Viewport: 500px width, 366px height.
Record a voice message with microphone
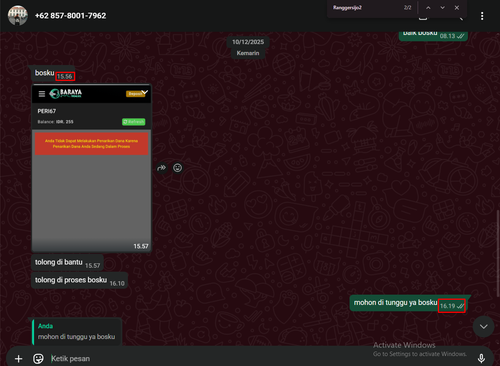coord(481,359)
